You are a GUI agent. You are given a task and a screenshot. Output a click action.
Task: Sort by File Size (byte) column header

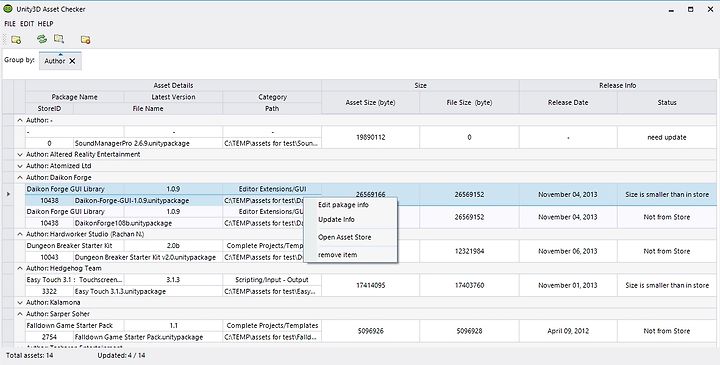pos(469,102)
